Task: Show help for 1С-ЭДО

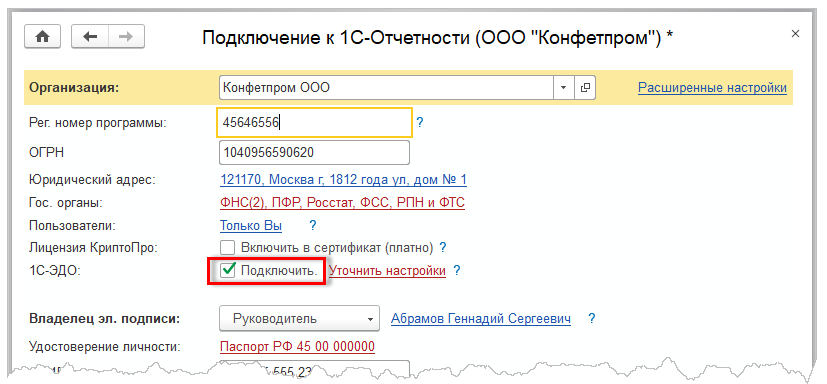Action: (x=457, y=271)
